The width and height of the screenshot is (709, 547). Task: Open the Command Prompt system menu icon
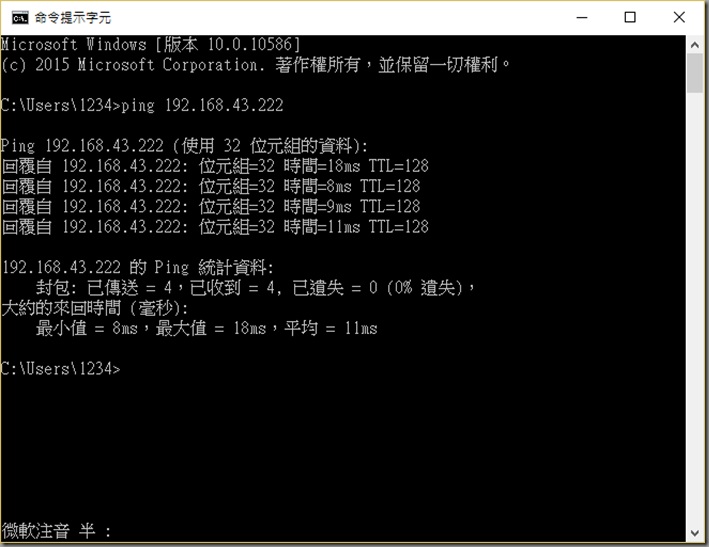pyautogui.click(x=20, y=18)
